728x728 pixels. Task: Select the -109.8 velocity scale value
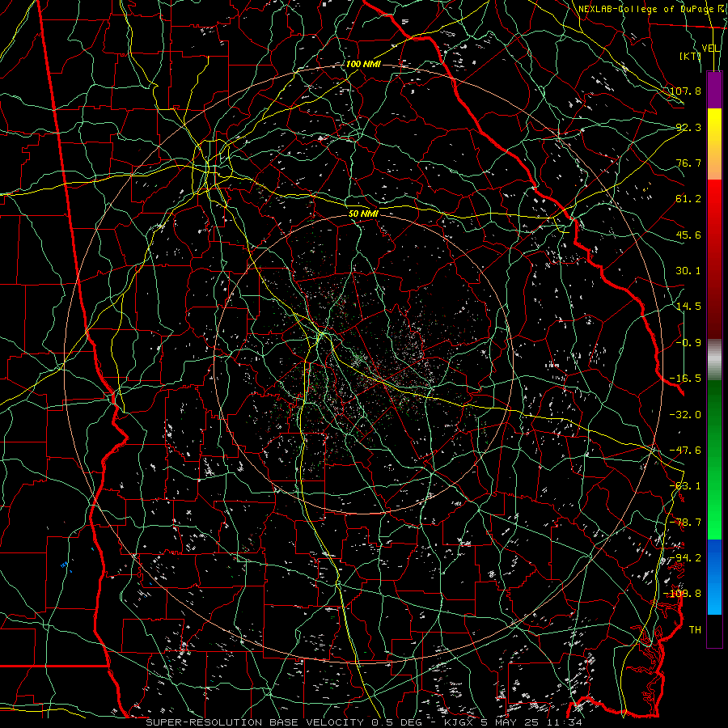[x=683, y=594]
